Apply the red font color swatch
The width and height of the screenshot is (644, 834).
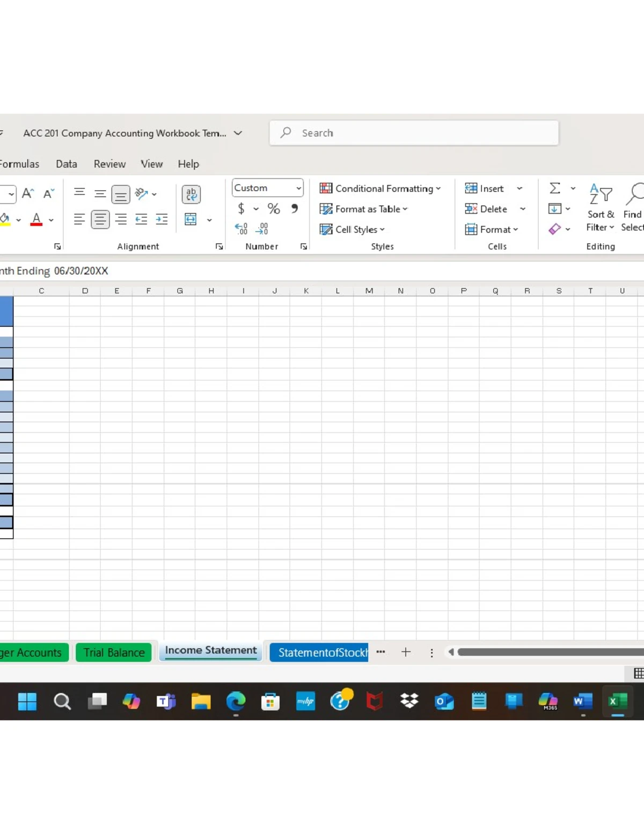(x=35, y=219)
